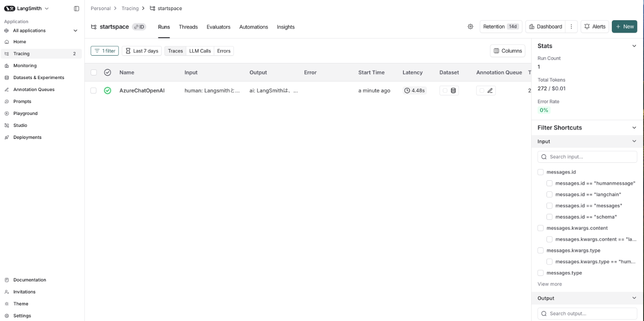Click the database icon in Dataset column
644x321 pixels.
pos(453,91)
